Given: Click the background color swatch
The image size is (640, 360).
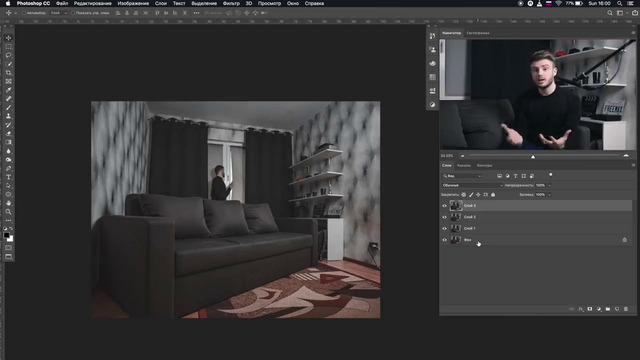Looking at the screenshot, I should click(11, 239).
